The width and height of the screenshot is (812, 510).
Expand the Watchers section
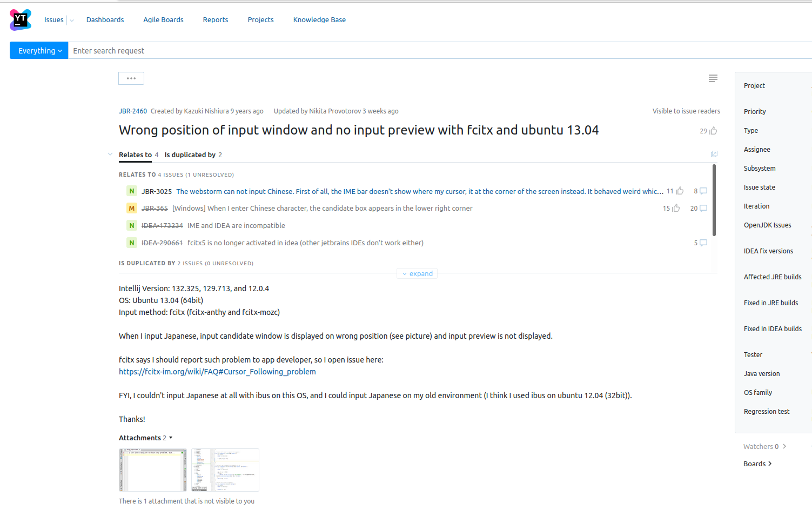pos(765,446)
